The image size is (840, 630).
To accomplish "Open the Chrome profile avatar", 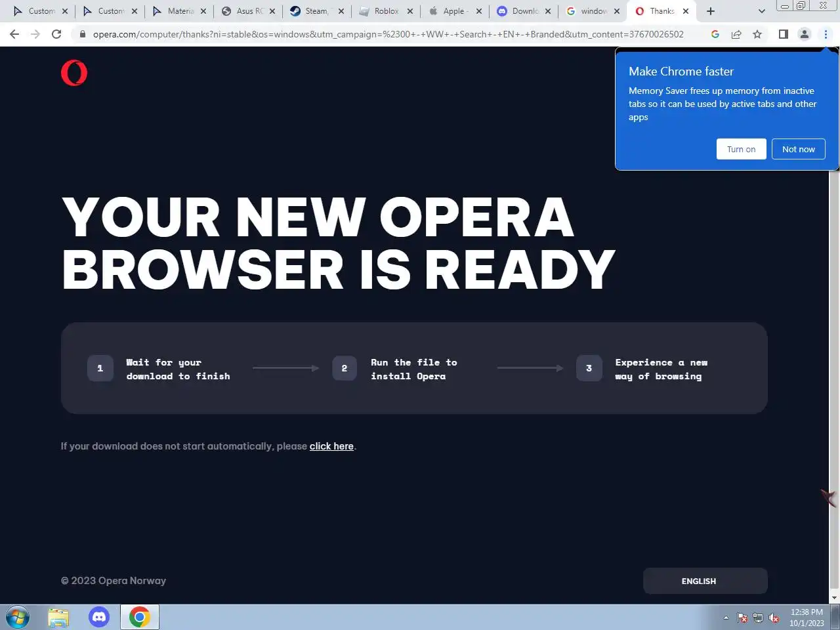I will click(x=804, y=34).
